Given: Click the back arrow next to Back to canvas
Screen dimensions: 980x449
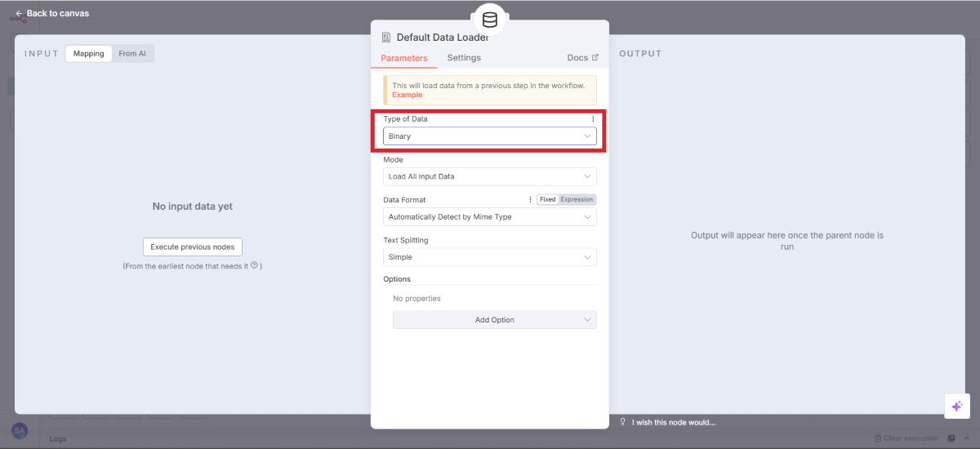Looking at the screenshot, I should pyautogui.click(x=19, y=14).
